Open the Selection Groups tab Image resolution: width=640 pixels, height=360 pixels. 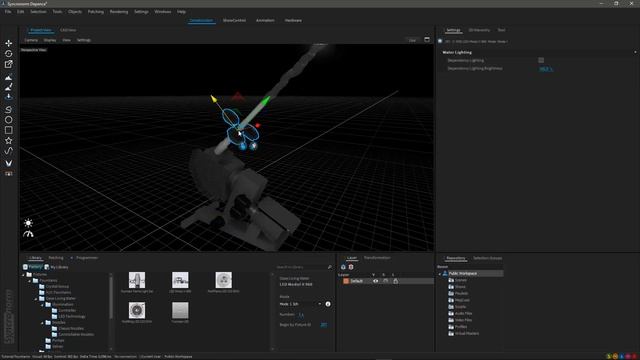tap(487, 258)
